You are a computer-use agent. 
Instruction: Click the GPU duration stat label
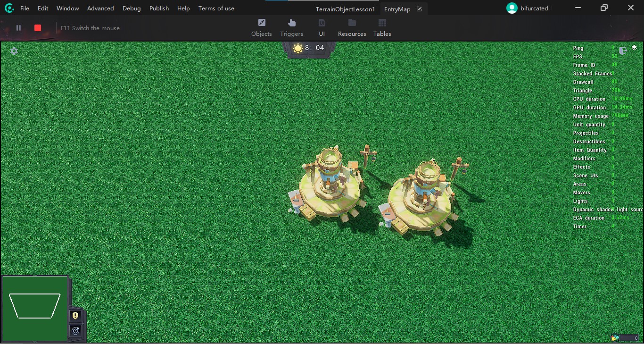(589, 108)
